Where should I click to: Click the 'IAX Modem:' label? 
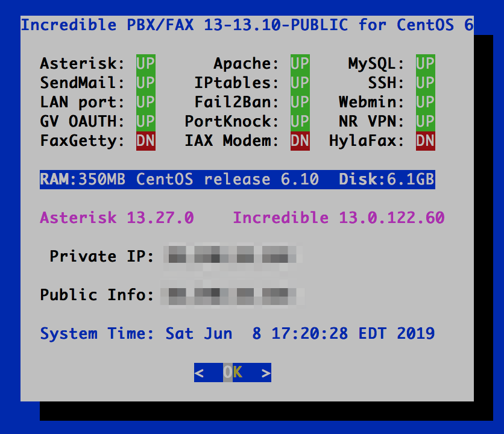[x=232, y=141]
